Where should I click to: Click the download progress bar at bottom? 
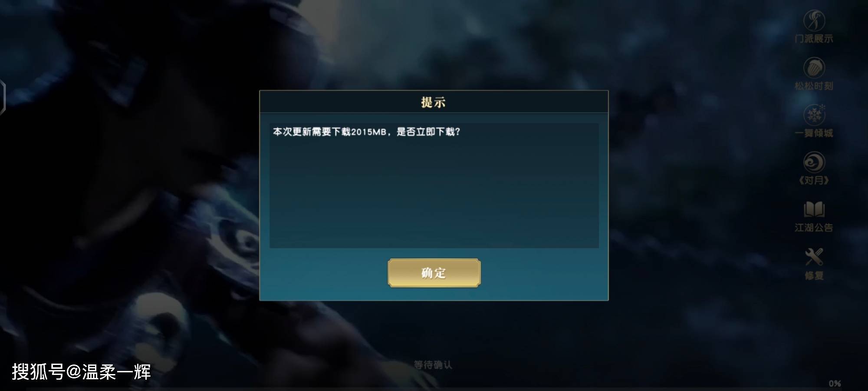tap(434, 389)
